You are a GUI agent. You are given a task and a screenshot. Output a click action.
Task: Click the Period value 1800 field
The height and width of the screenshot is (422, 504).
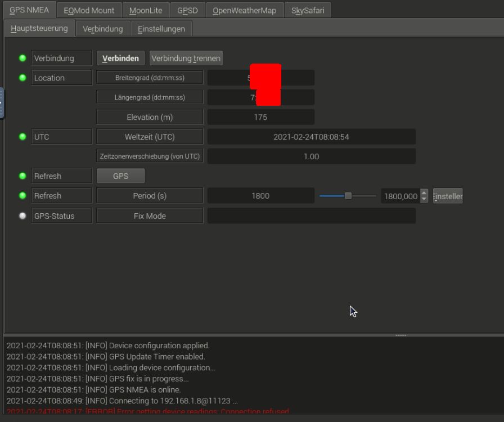[260, 196]
